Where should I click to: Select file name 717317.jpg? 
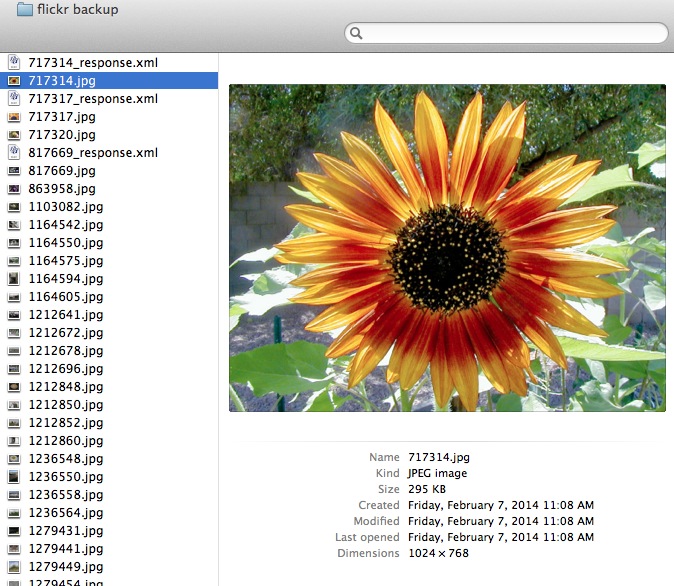tap(62, 117)
